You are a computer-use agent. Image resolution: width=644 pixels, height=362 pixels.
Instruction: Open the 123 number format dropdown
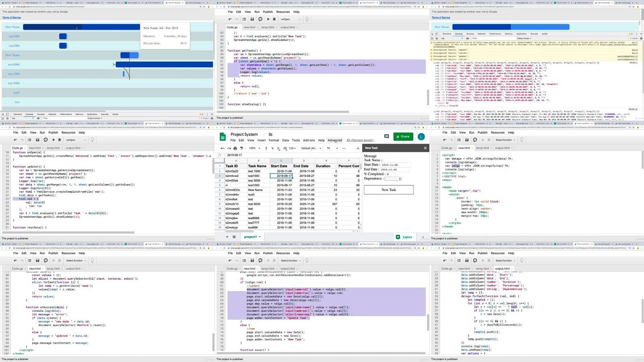[292, 148]
